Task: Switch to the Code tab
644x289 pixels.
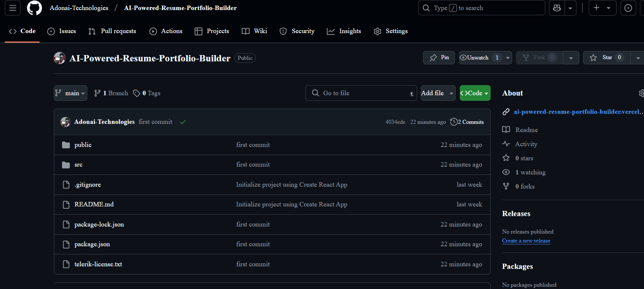Action: coord(22,31)
